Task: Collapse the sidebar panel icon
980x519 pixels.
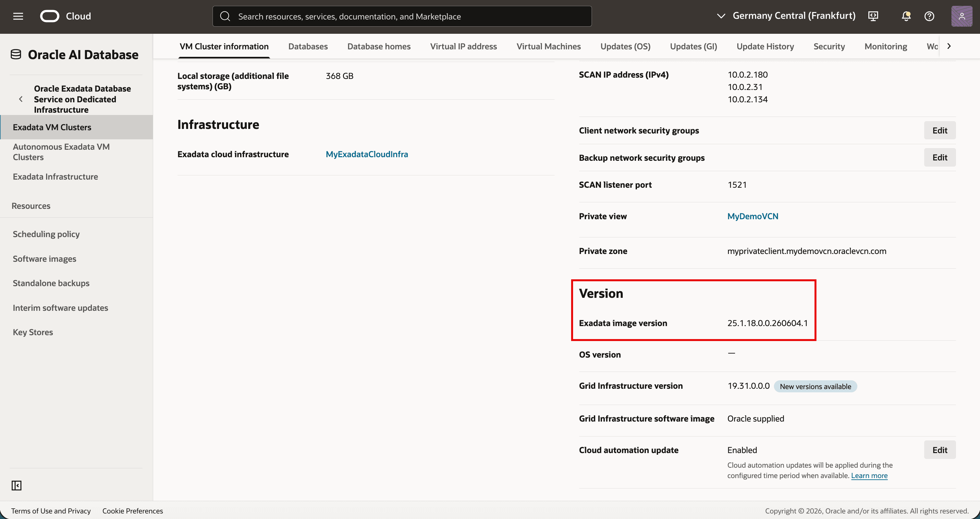Action: pos(16,486)
